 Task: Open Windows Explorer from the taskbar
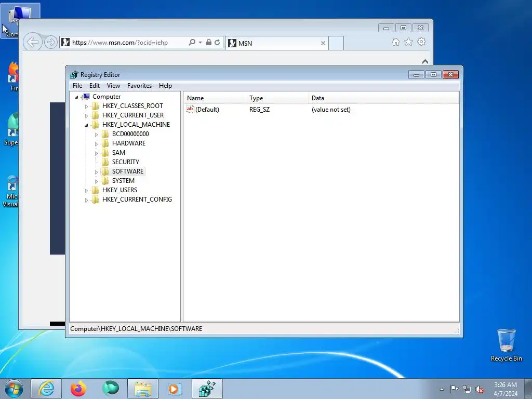[x=143, y=389]
